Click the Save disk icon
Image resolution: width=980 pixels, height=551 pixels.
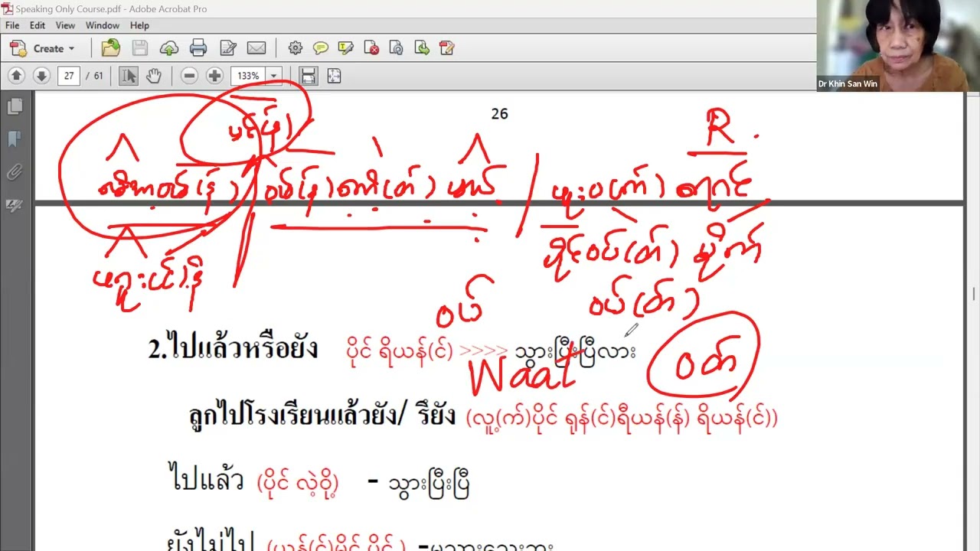(140, 48)
